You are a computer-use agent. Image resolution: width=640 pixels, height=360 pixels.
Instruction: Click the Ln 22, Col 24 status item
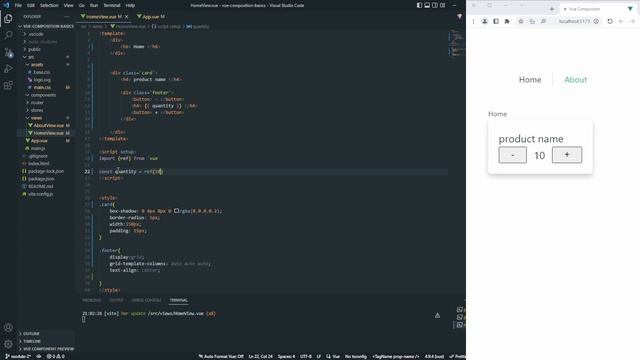[x=260, y=356]
